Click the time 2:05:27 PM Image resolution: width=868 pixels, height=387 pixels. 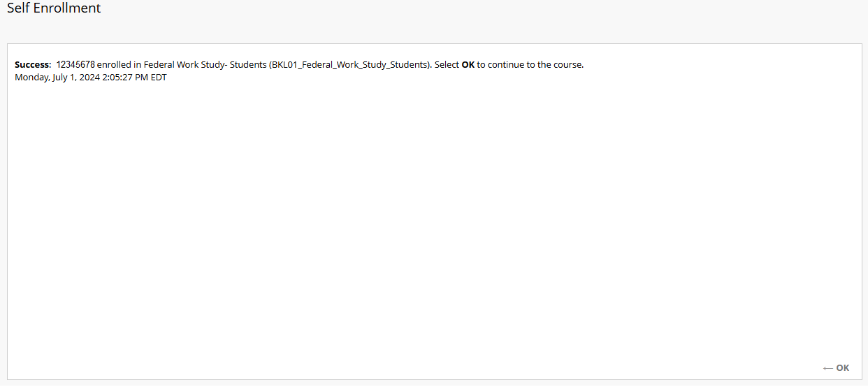(125, 78)
